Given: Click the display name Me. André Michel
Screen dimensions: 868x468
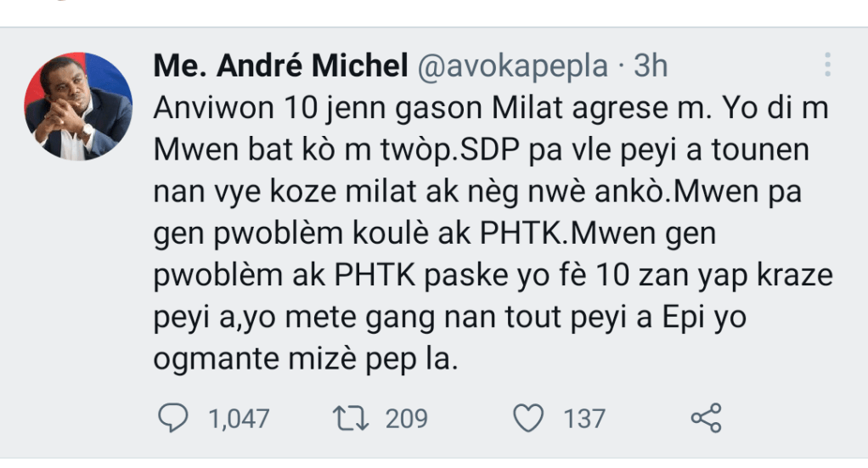Looking at the screenshot, I should tap(280, 66).
